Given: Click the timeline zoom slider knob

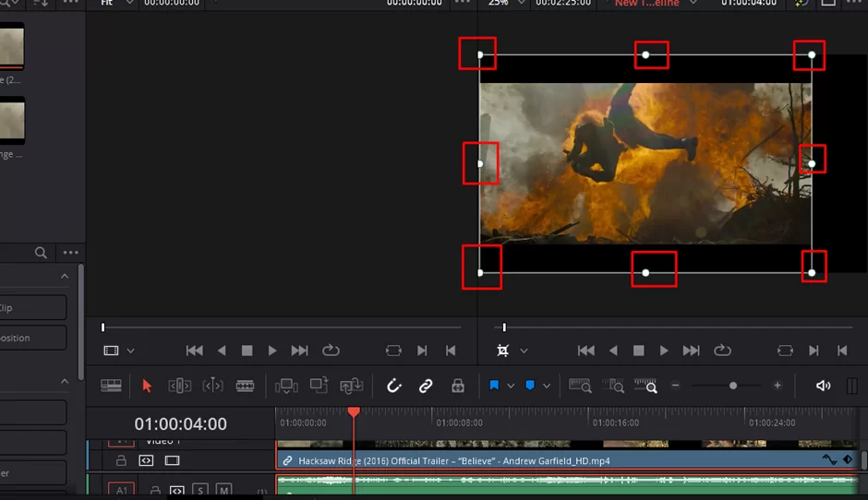Looking at the screenshot, I should coord(733,386).
